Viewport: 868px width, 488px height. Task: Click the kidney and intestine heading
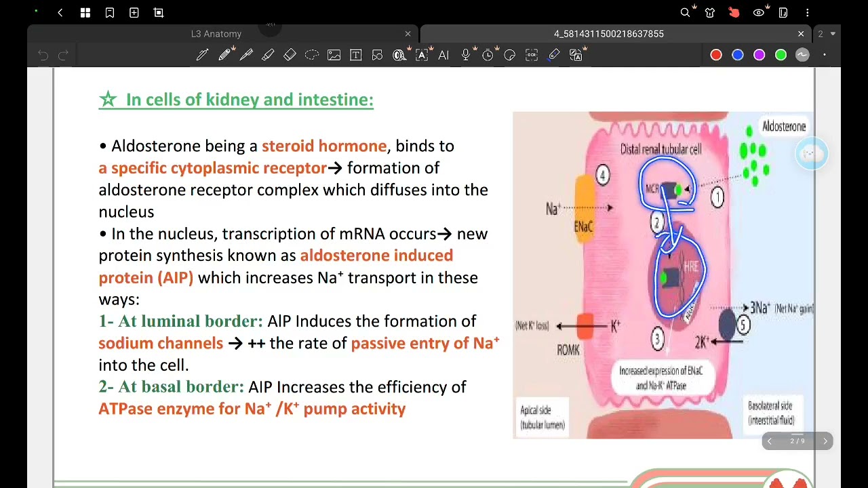(237, 100)
